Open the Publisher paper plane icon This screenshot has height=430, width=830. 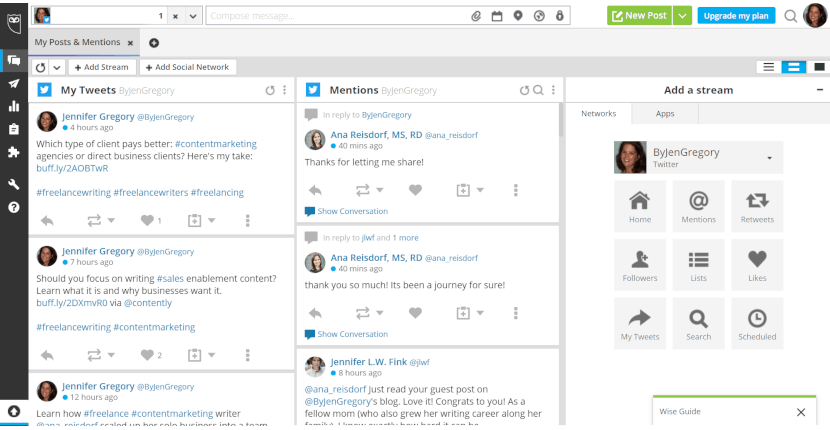(x=14, y=84)
